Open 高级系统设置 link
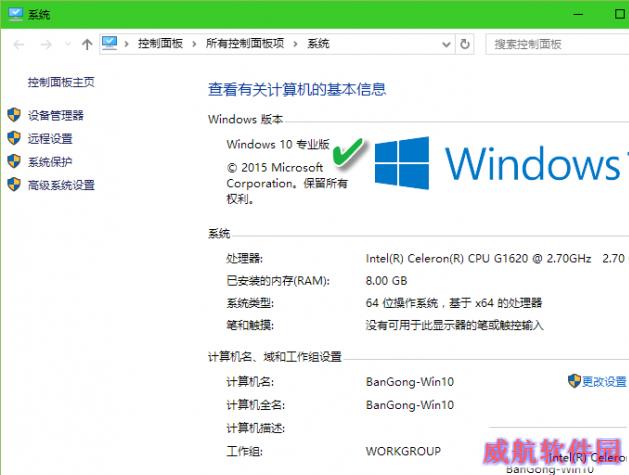 (61, 185)
